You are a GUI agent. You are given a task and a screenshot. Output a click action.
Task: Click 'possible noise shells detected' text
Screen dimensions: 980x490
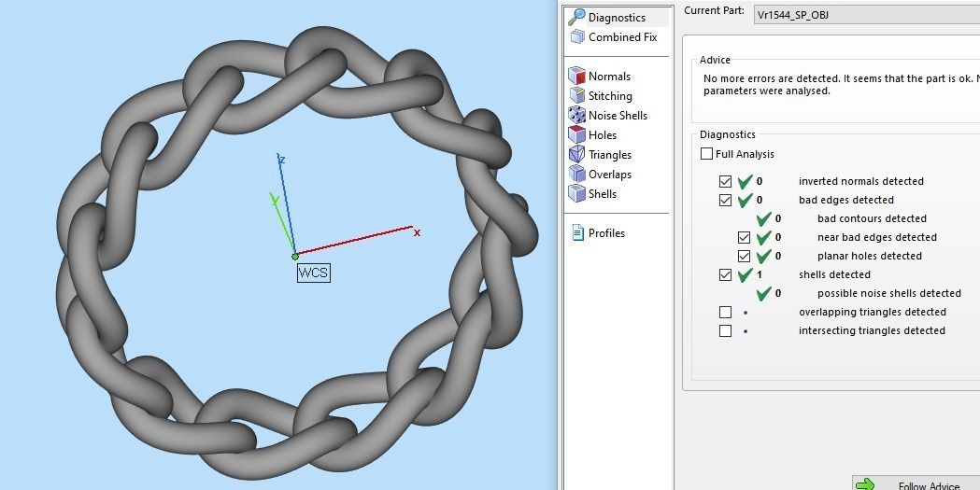click(x=888, y=293)
